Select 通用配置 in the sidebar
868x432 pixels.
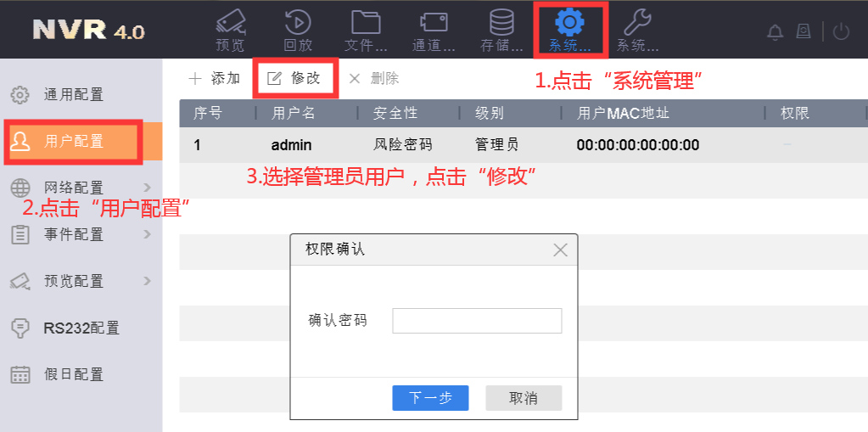tap(73, 94)
